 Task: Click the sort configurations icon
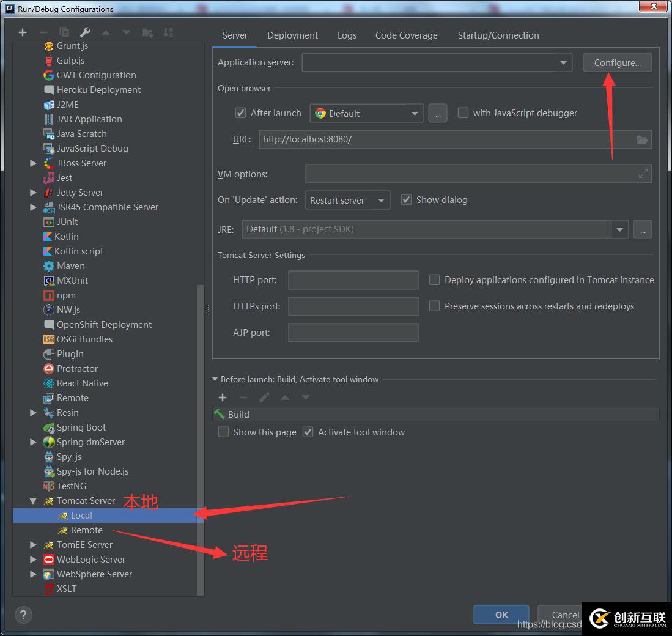(168, 32)
